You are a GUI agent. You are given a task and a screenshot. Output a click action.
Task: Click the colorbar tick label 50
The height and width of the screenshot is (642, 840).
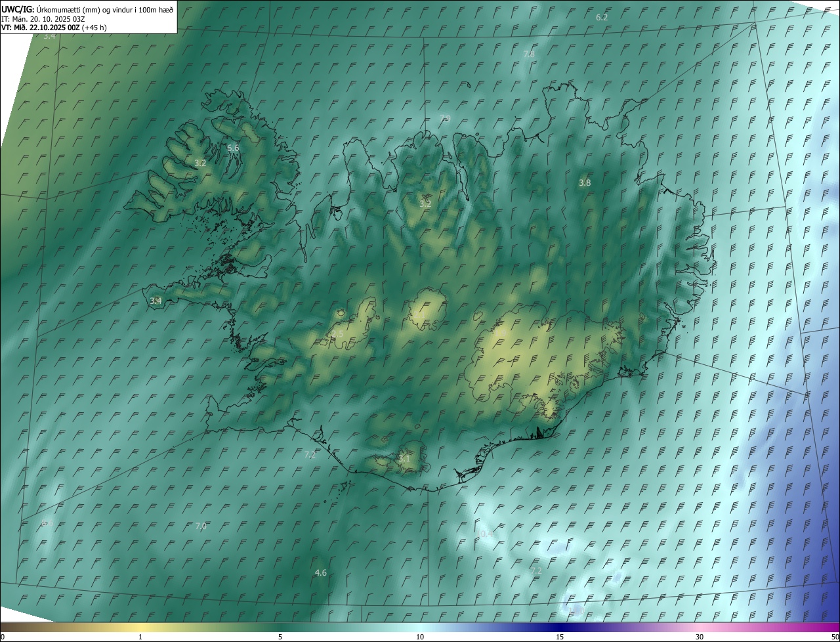click(x=835, y=637)
